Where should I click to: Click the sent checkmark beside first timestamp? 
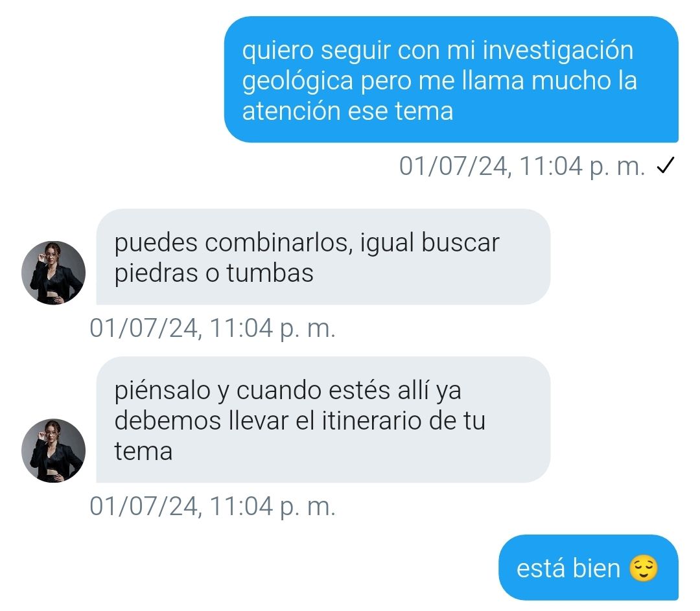coord(665,166)
